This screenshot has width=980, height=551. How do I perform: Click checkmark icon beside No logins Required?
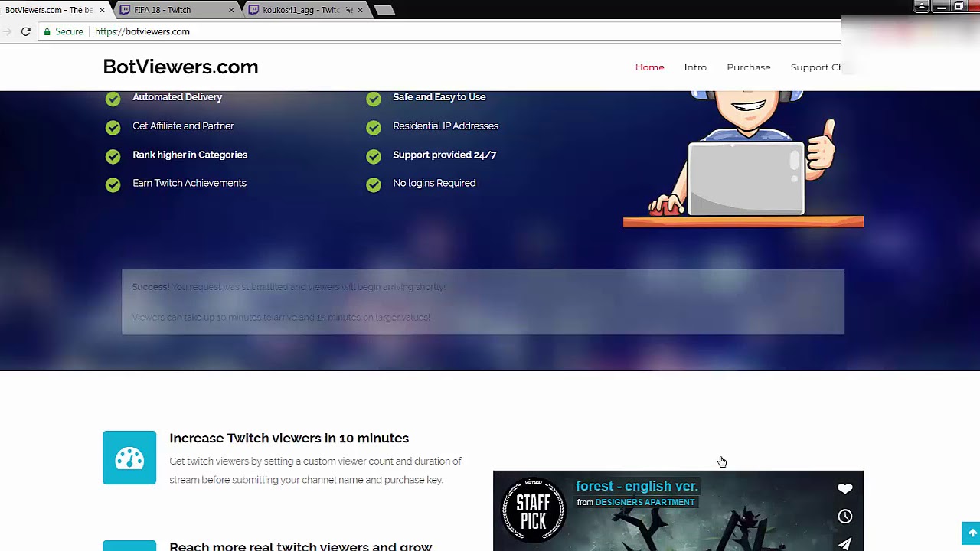tap(373, 184)
